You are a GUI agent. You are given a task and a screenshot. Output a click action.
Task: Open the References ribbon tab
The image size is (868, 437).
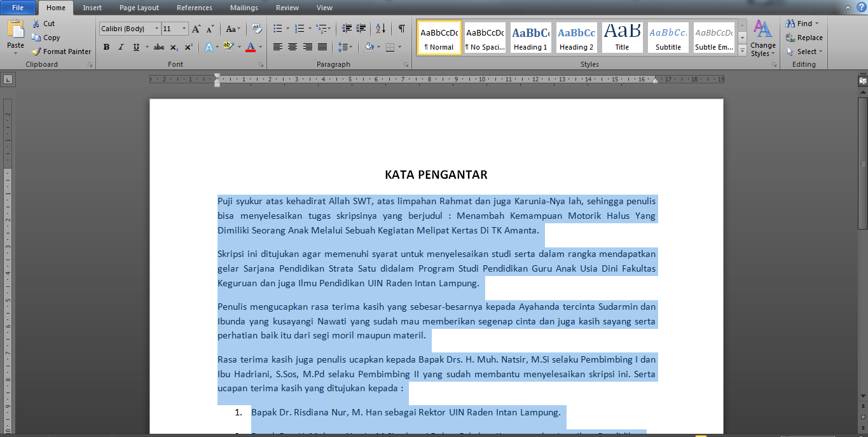pyautogui.click(x=195, y=8)
